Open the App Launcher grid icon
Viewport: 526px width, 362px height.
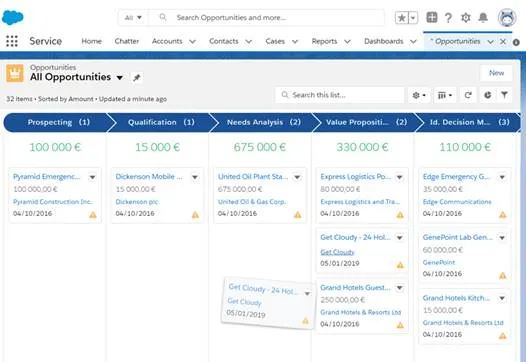tap(12, 41)
